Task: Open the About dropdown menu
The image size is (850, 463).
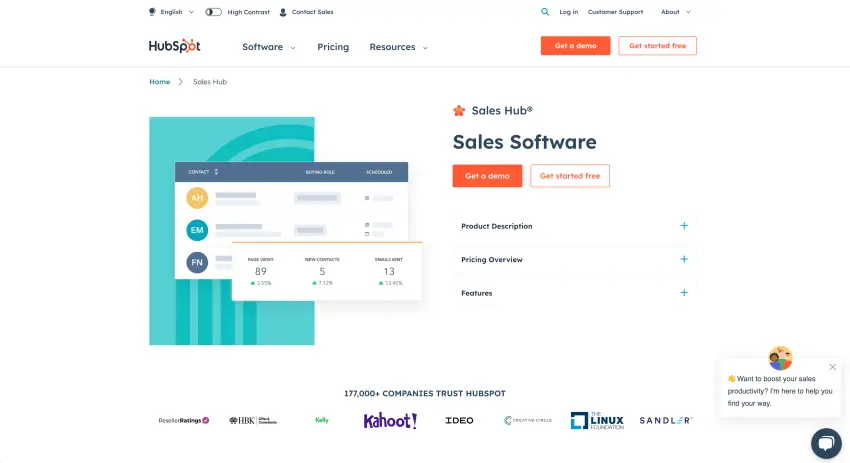Action: click(675, 12)
